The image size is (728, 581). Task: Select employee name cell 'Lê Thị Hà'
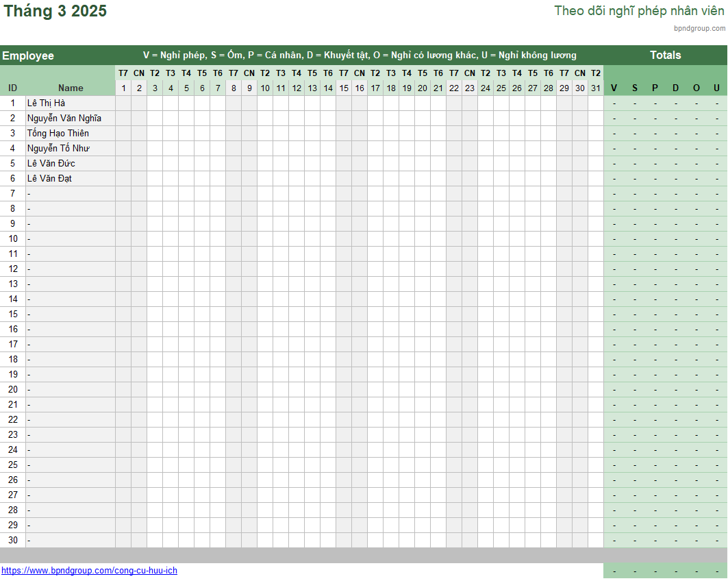click(x=47, y=103)
